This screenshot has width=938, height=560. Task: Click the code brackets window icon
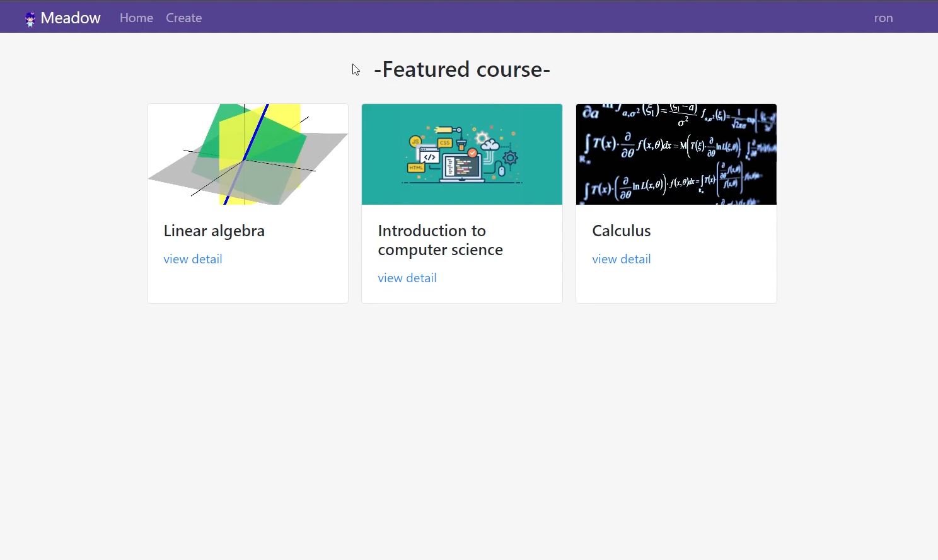pyautogui.click(x=430, y=157)
